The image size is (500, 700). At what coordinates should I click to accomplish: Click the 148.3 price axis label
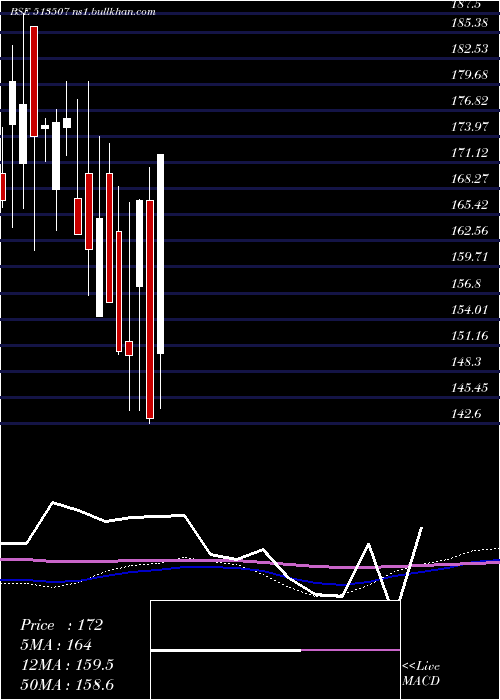click(x=466, y=361)
